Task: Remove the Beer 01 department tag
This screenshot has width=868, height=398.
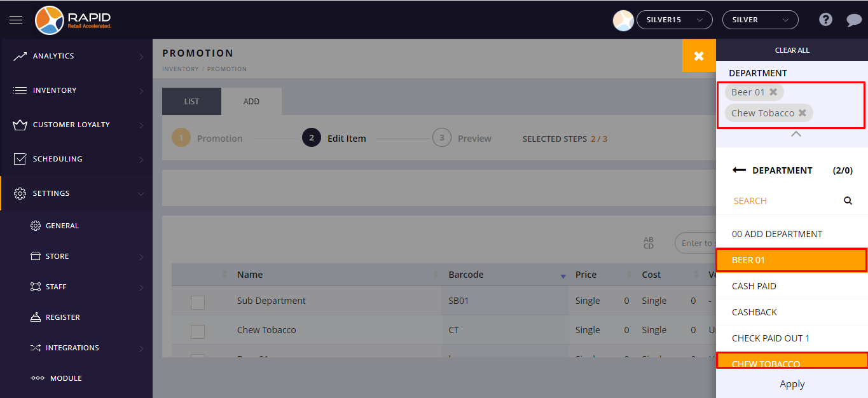Action: click(773, 92)
